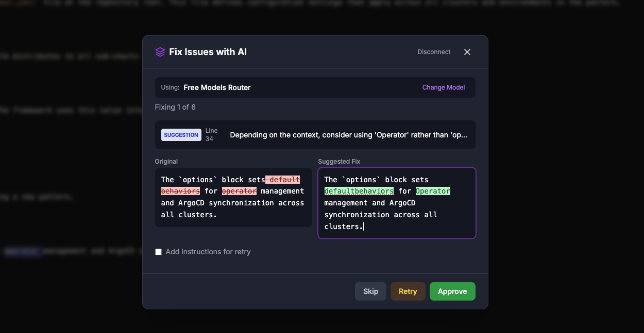Click the truncated suggestion description text

[x=348, y=135]
